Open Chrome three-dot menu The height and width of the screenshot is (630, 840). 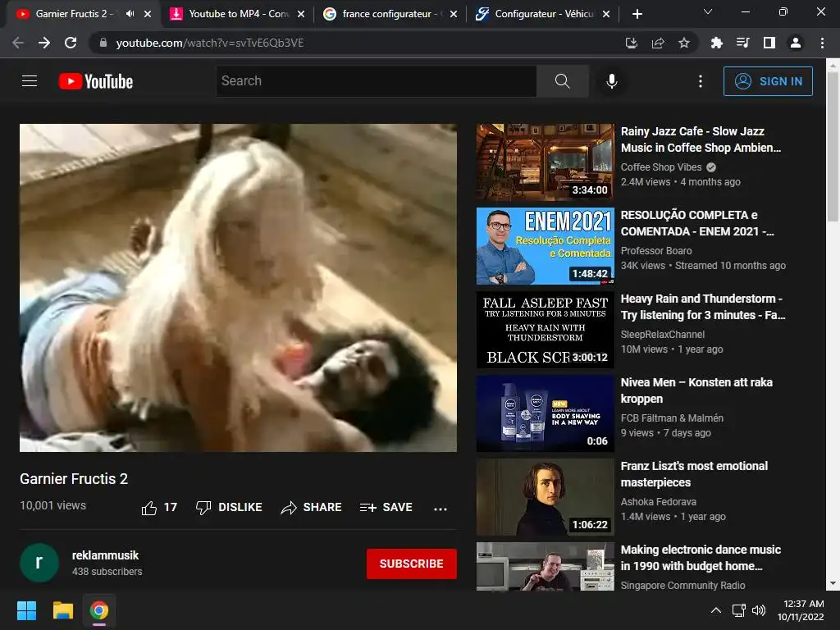pos(822,43)
